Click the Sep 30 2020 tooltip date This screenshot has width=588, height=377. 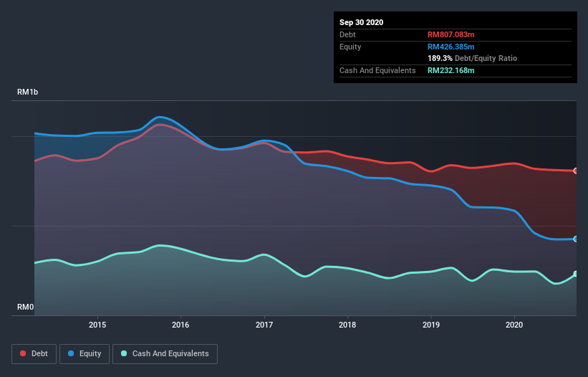pyautogui.click(x=362, y=22)
